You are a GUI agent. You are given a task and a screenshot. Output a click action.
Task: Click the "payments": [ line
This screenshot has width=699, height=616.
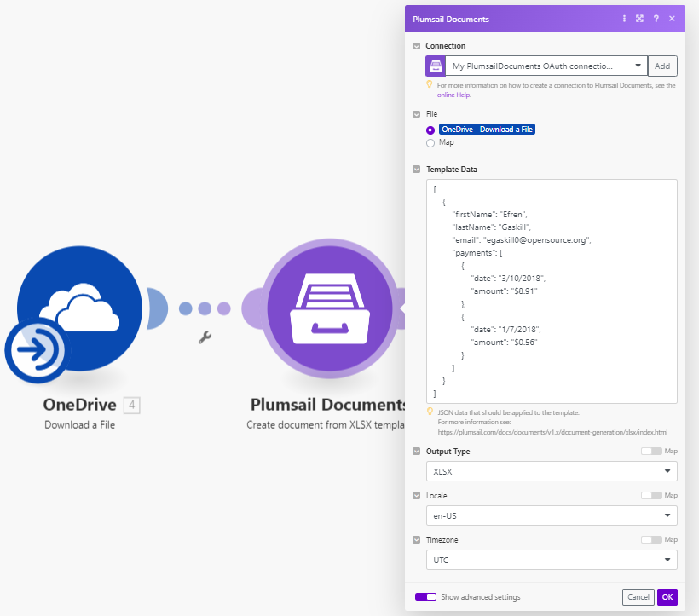(477, 253)
